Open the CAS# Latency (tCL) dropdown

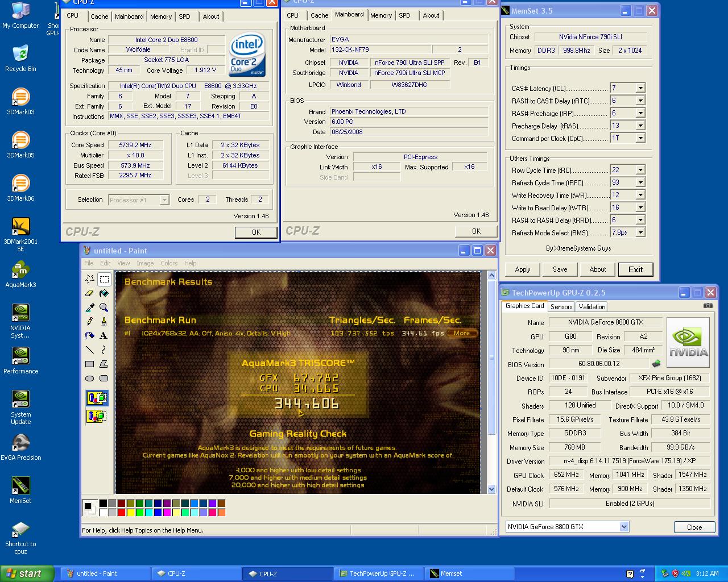click(640, 88)
